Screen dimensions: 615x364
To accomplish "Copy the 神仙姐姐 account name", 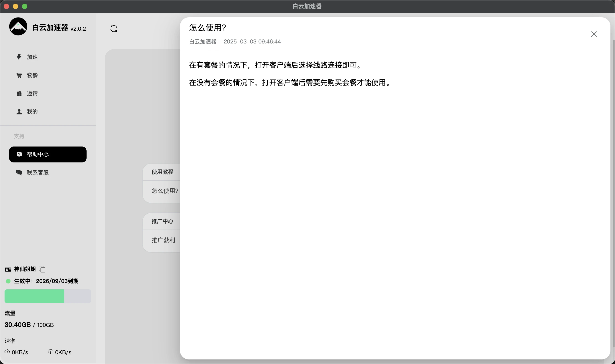I will coord(42,269).
